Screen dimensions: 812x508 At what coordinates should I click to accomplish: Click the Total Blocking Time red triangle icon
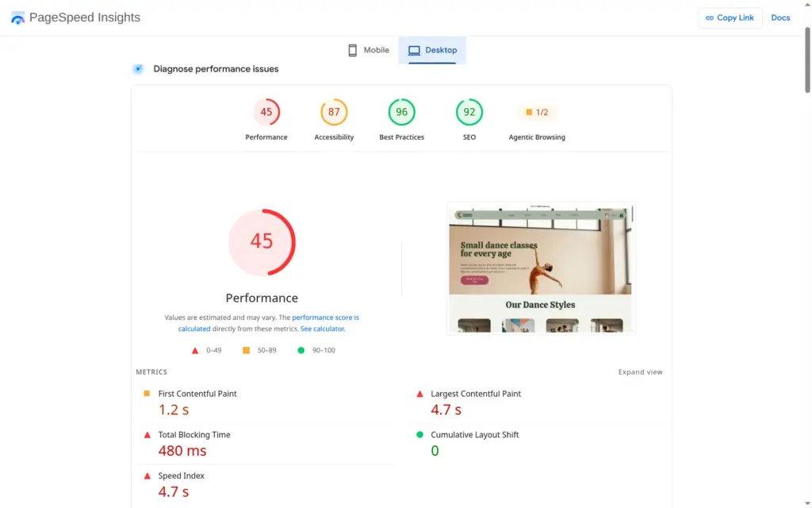(147, 435)
